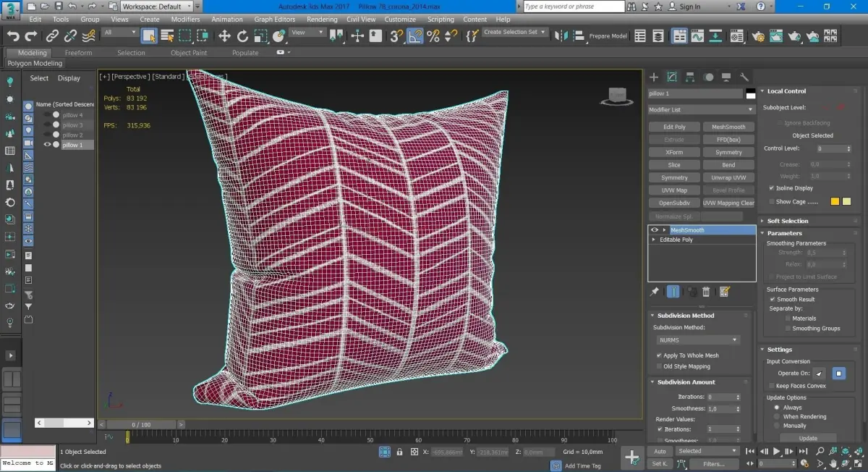Open the Select by Name list
The width and height of the screenshot is (868, 472).
pyautogui.click(x=167, y=35)
